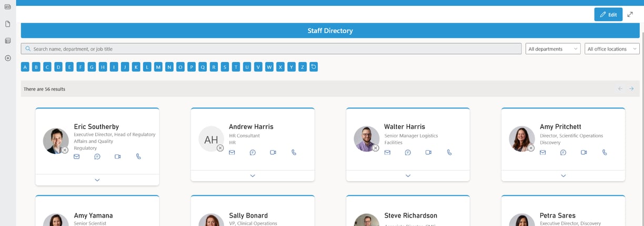Image resolution: width=644 pixels, height=226 pixels.
Task: Filter directory by letter M
Action: 158,67
